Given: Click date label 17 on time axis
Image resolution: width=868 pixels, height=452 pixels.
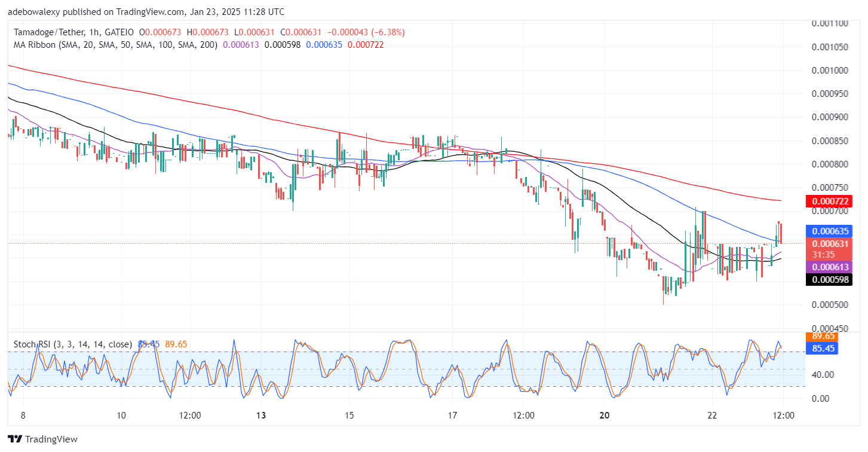Looking at the screenshot, I should pos(452,416).
